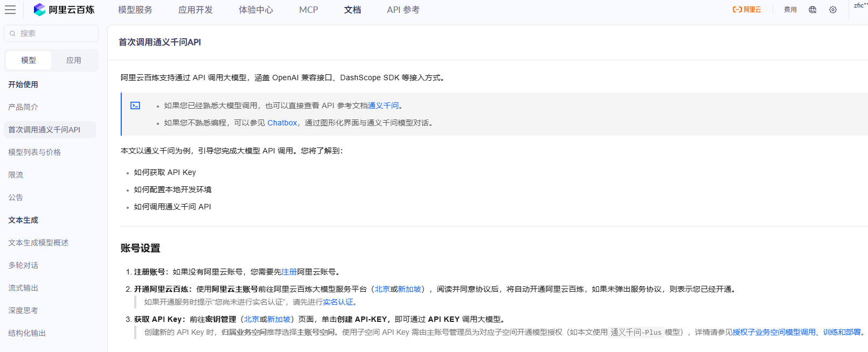The height and width of the screenshot is (352, 868).
Task: Click the 如何配置本地开发环境 bullet
Action: [172, 189]
